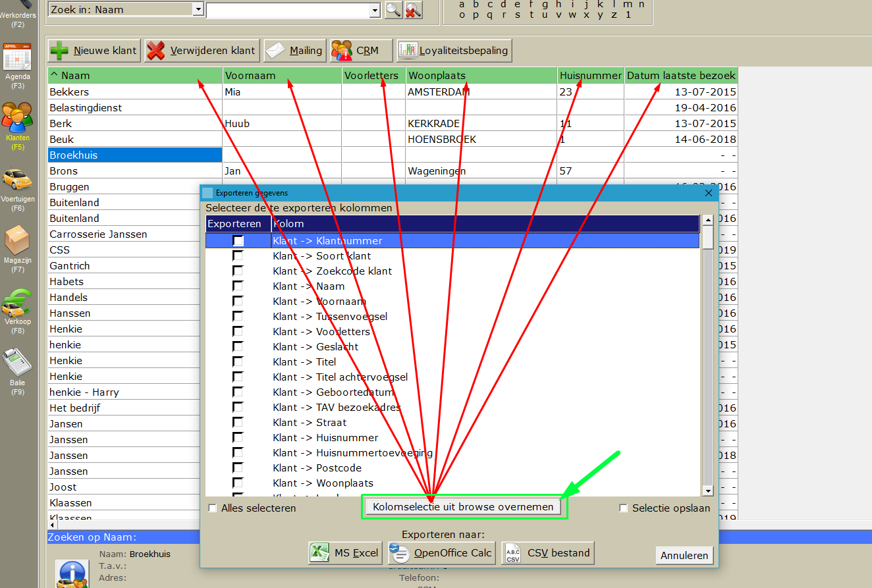Open Loyaliteitsbepaling

pos(454,50)
